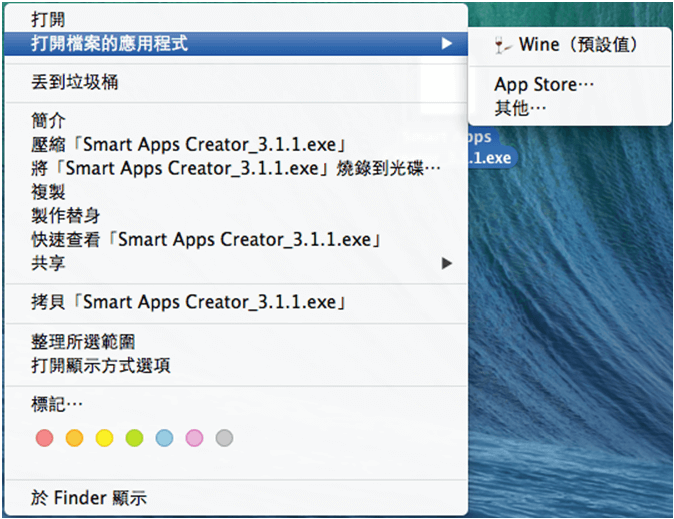Click the Wine glass icon in submenu
The width and height of the screenshot is (674, 519).
[502, 45]
